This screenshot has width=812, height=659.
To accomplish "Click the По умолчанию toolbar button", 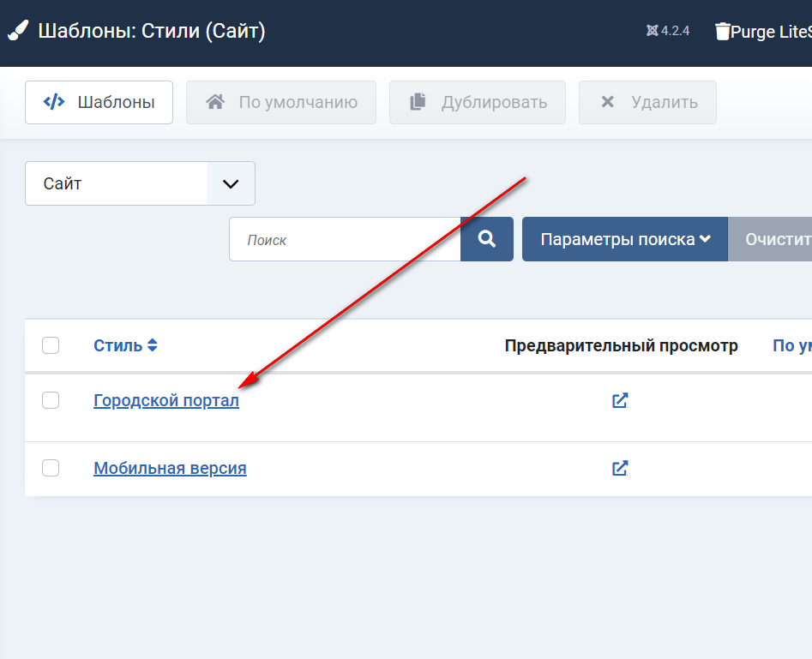I will [281, 102].
